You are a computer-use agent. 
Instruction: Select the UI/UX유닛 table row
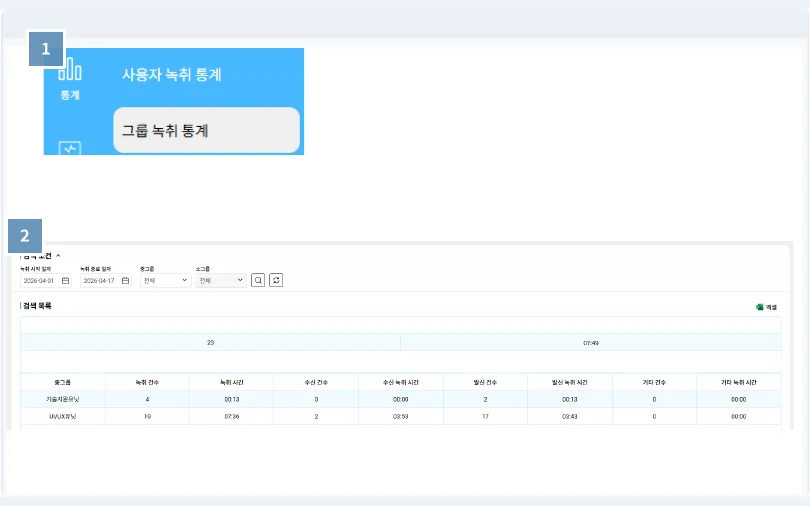pyautogui.click(x=400, y=416)
